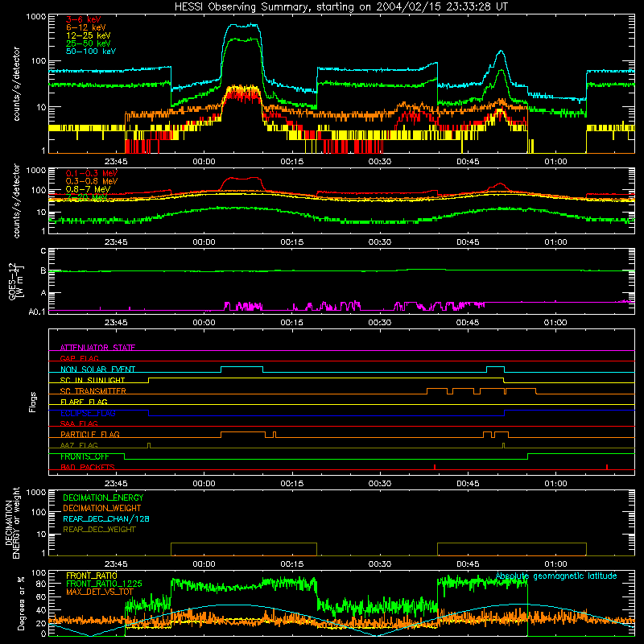Click the BAD_PACKETS flag label
The height and width of the screenshot is (644, 644).
pos(88,467)
